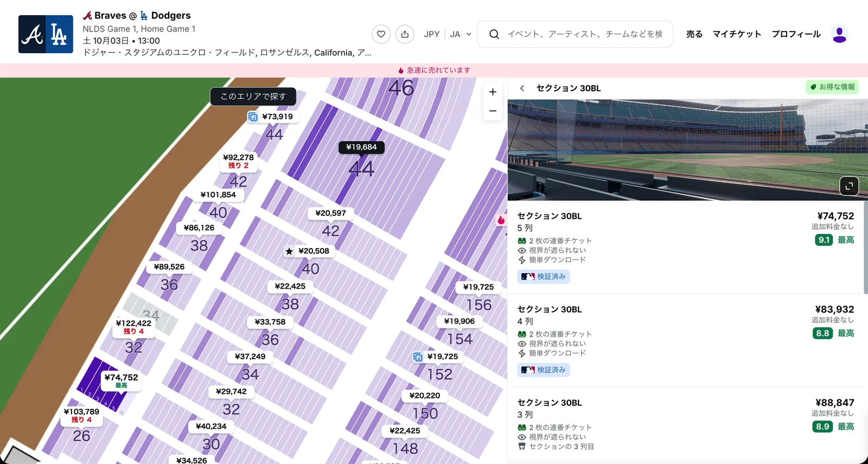Select the ¥88,847 row 3 listing
This screenshot has width=868, height=464.
686,426
